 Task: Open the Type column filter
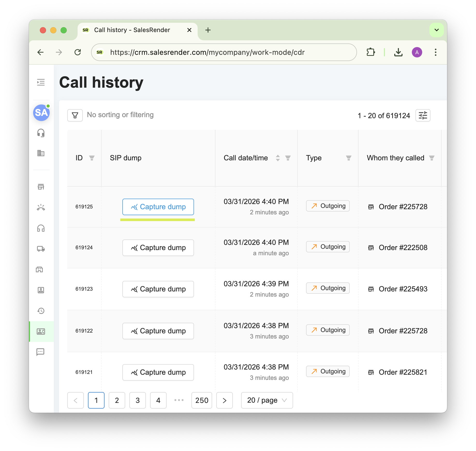pos(348,158)
